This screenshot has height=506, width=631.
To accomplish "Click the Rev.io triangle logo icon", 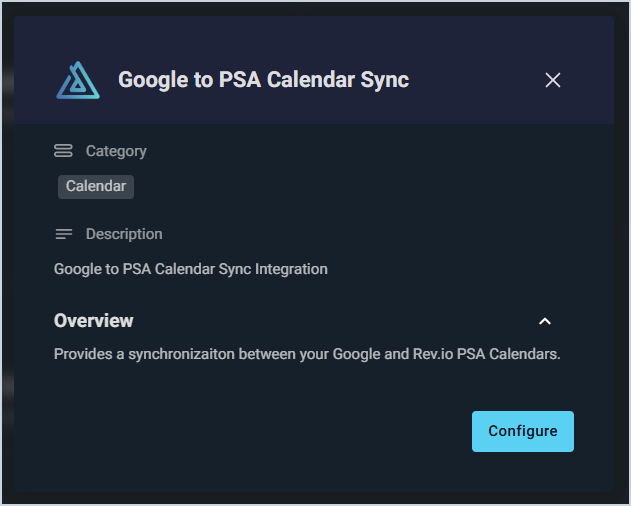I will point(78,80).
